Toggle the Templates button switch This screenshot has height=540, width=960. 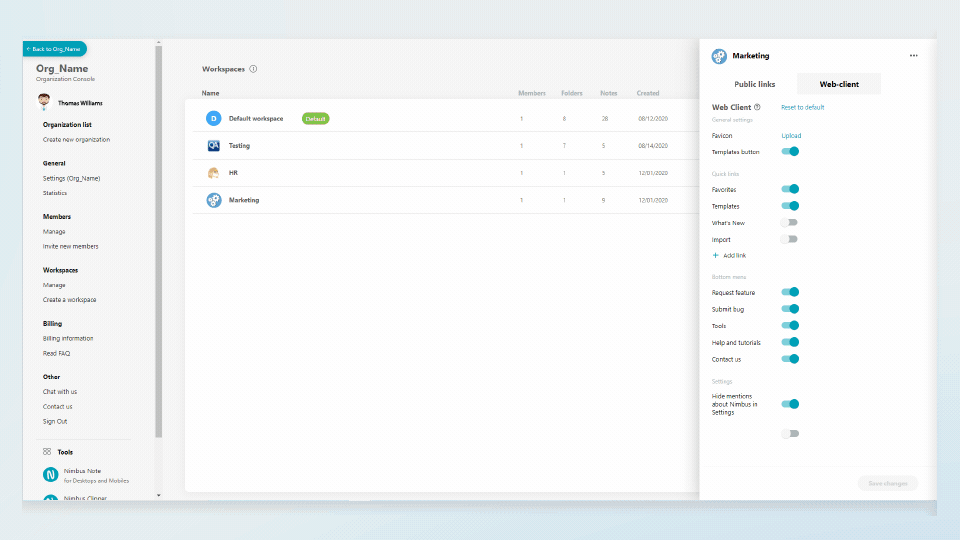coord(790,151)
